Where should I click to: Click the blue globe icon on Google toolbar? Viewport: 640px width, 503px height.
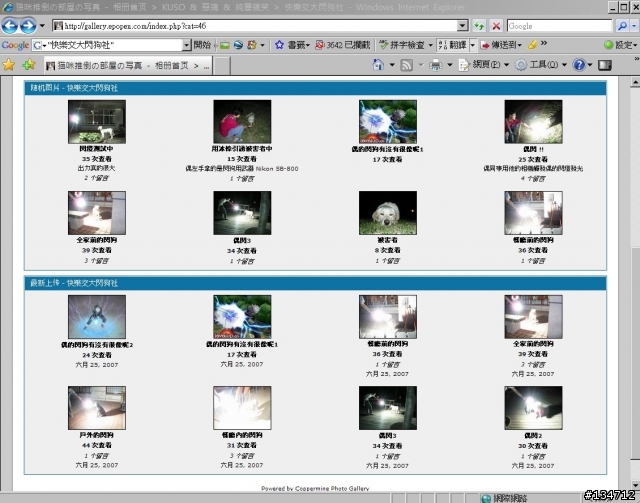point(238,45)
